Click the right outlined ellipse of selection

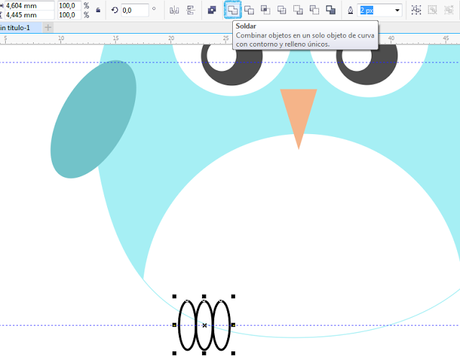(221, 325)
